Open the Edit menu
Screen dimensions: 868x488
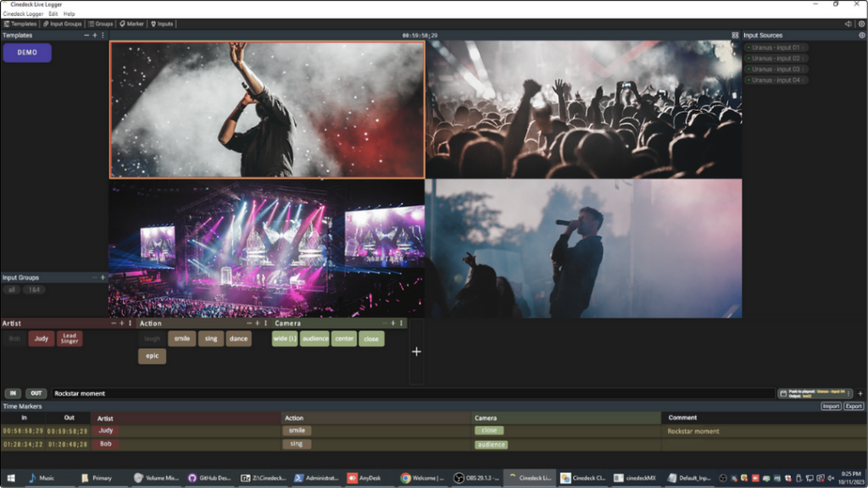pyautogui.click(x=53, y=14)
